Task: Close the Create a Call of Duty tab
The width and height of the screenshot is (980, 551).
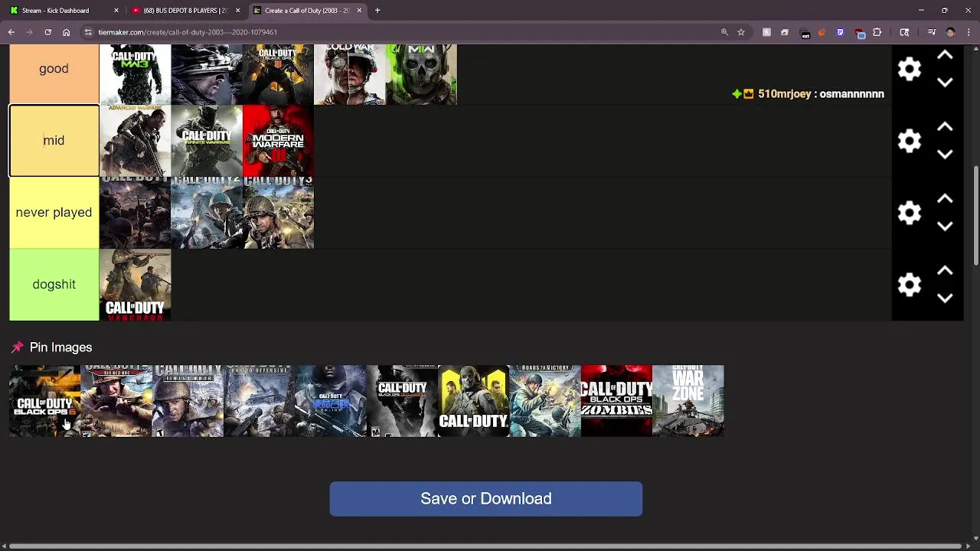Action: [x=359, y=11]
